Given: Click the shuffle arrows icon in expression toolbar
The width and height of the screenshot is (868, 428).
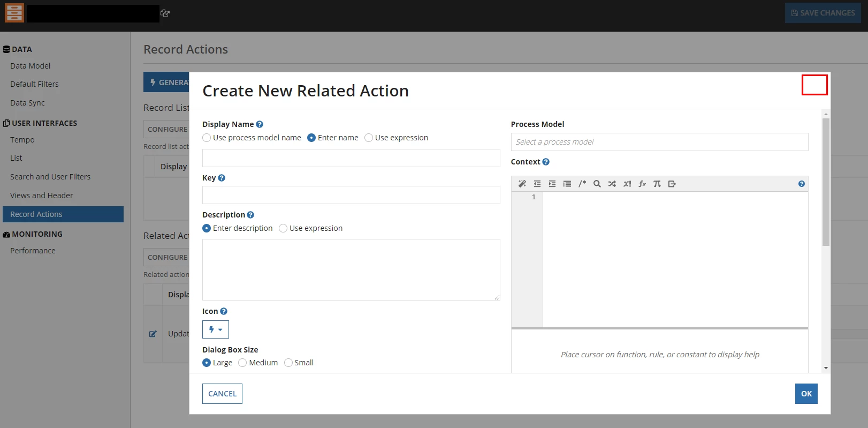Looking at the screenshot, I should tap(612, 184).
